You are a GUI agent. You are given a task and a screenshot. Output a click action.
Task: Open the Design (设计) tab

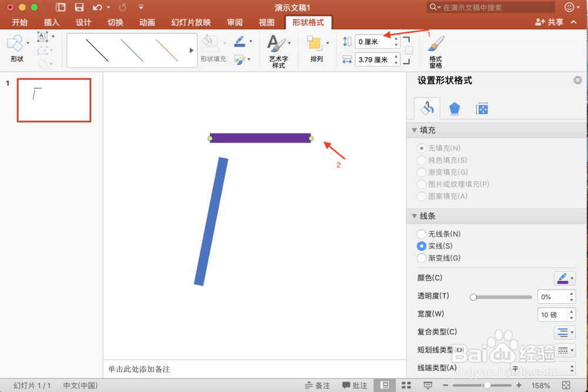[x=83, y=22]
